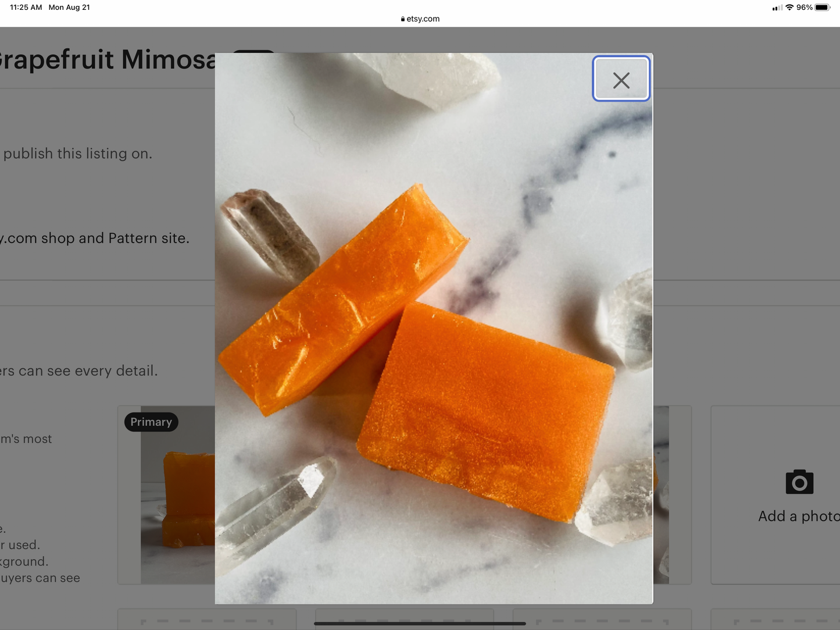
Task: Tap the home indicator bar
Action: tap(420, 624)
